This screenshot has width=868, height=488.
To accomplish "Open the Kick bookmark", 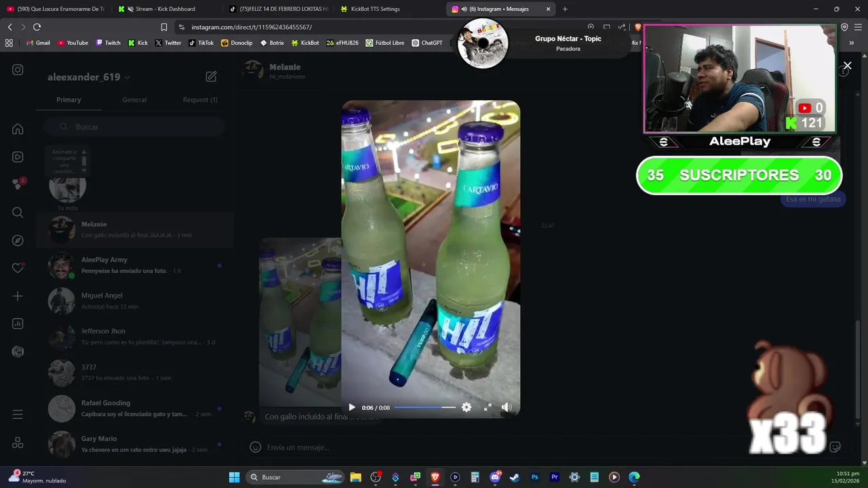I will coord(138,43).
